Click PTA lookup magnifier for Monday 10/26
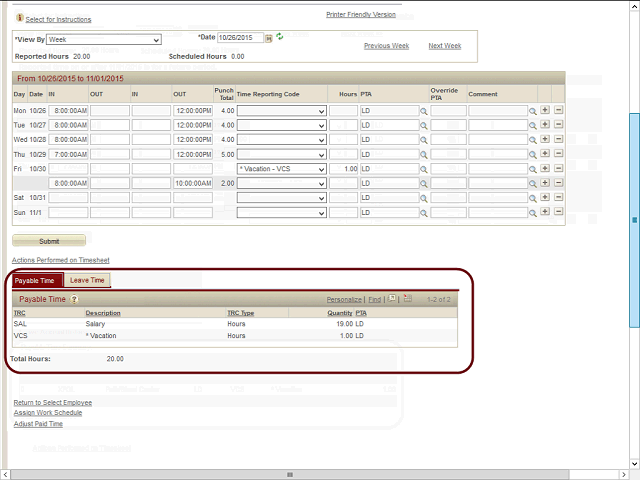The height and width of the screenshot is (480, 640). coord(423,111)
